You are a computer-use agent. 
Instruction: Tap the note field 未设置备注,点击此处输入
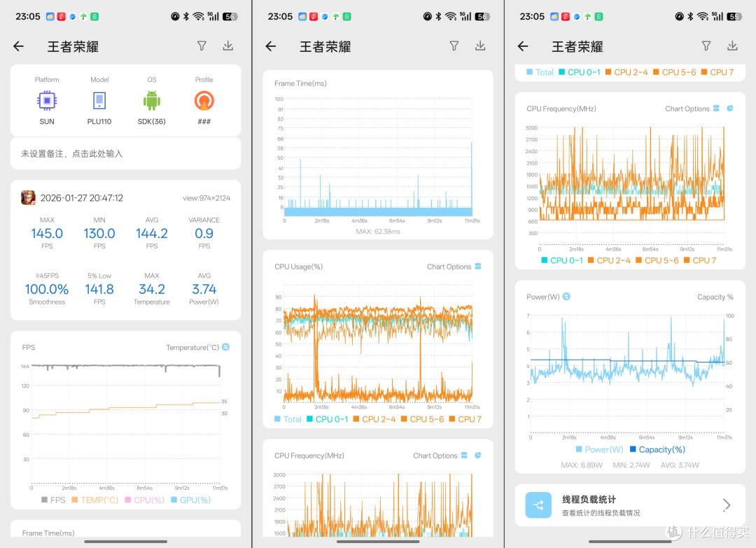[125, 154]
